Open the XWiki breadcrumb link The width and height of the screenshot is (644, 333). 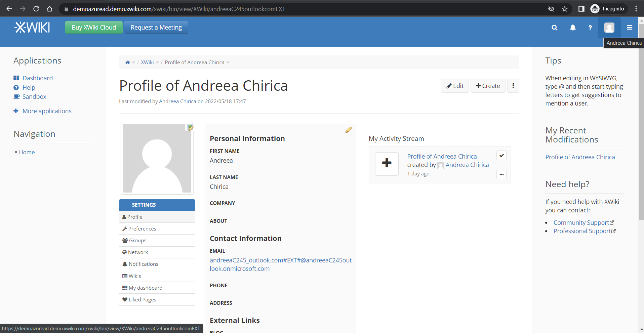pyautogui.click(x=147, y=63)
